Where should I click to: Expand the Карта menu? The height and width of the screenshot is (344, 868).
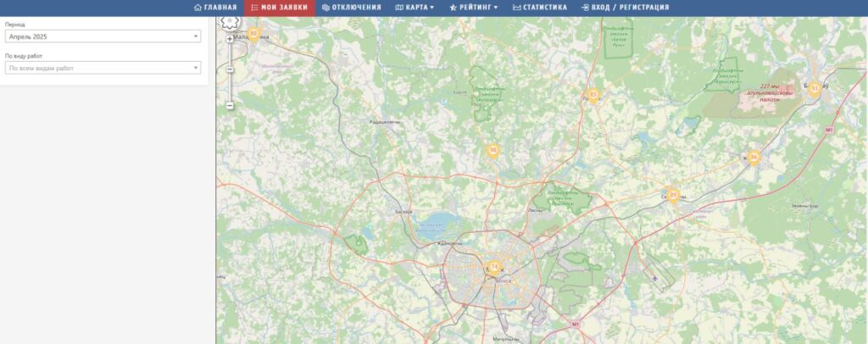pyautogui.click(x=415, y=8)
